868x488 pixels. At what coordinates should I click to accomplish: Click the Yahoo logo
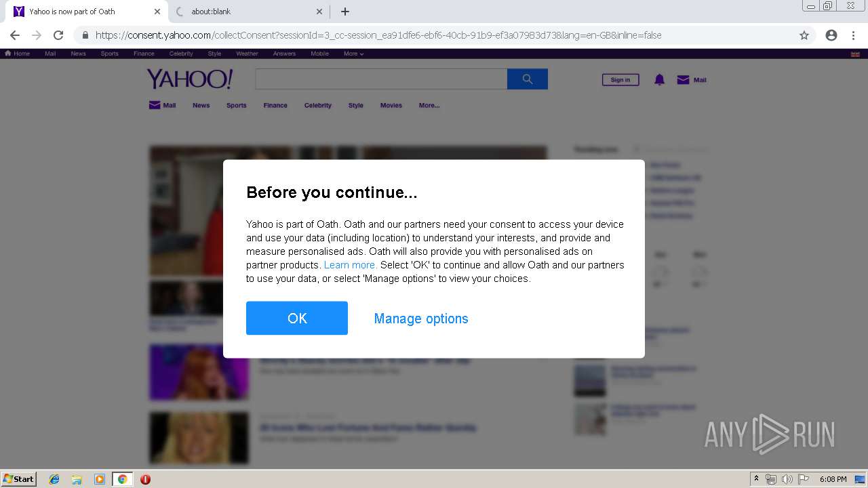click(190, 79)
